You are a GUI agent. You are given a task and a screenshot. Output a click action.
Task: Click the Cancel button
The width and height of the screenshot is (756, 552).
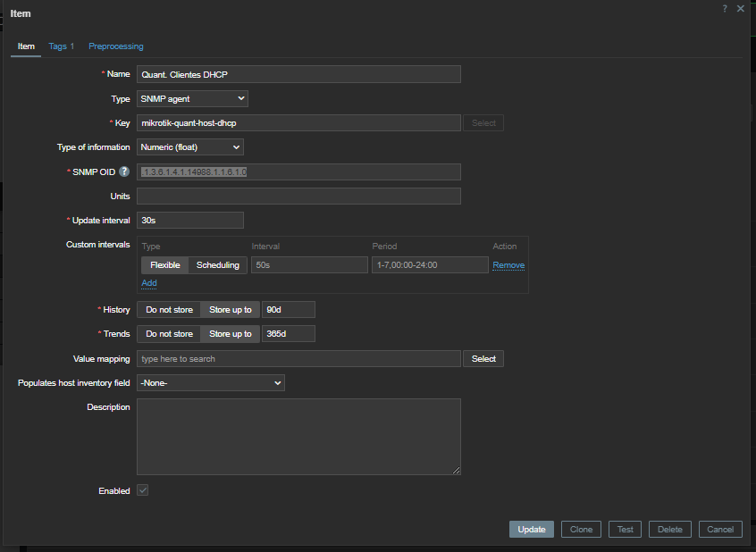720,530
